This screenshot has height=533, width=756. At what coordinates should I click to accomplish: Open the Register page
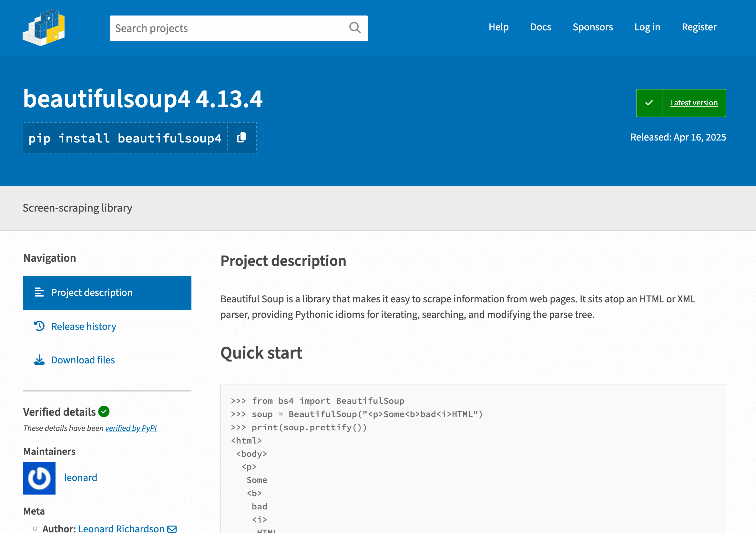[699, 27]
